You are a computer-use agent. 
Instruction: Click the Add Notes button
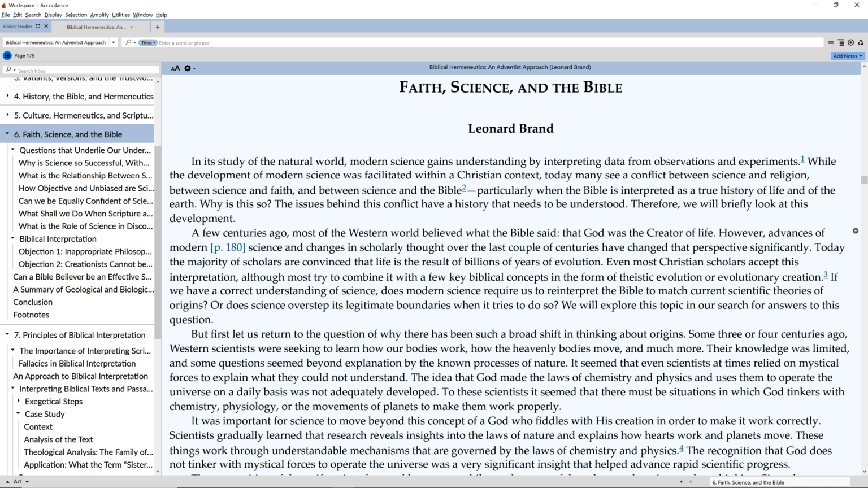click(x=846, y=55)
